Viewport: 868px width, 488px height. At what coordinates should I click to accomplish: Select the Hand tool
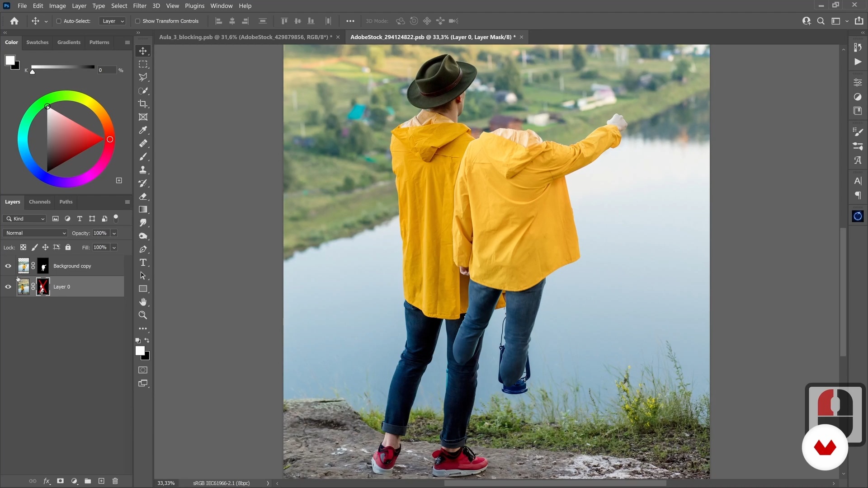(x=143, y=302)
